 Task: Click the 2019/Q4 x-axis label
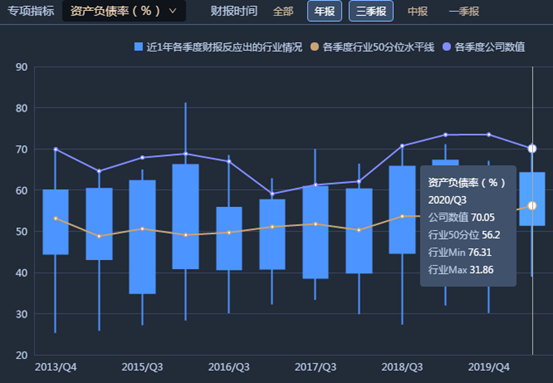(488, 367)
